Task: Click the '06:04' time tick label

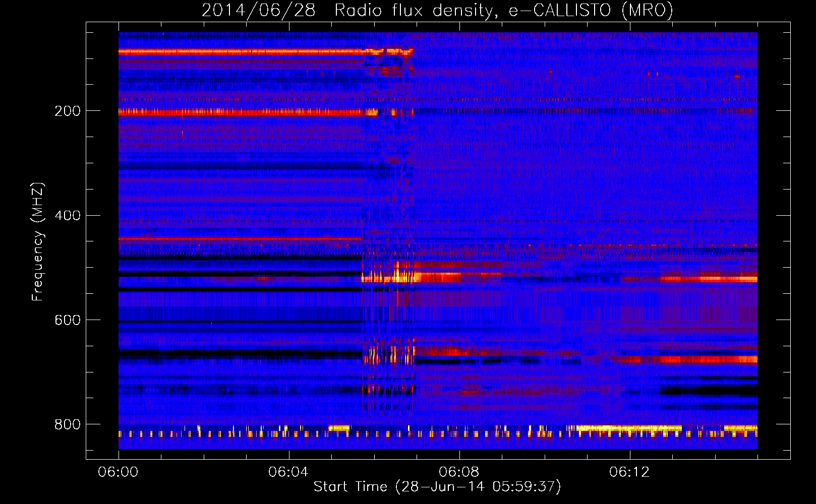Action: (x=288, y=472)
